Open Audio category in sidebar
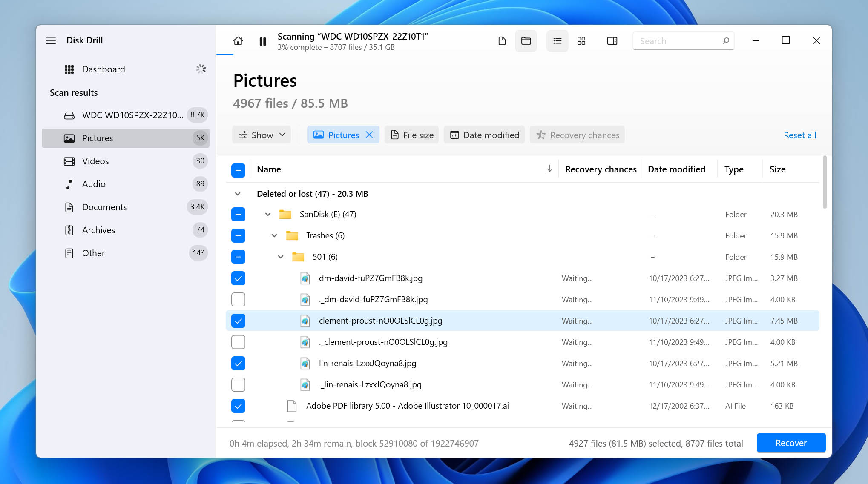The width and height of the screenshot is (868, 484). click(x=126, y=184)
